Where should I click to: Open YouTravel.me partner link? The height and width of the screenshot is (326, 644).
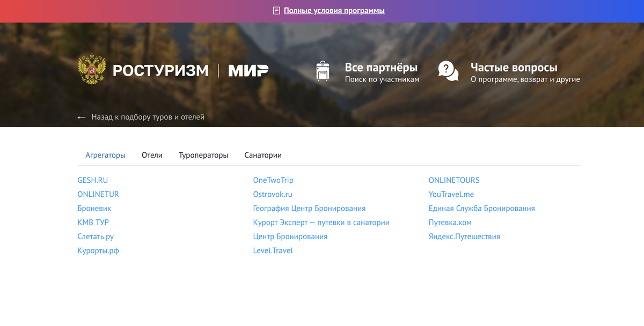tap(451, 194)
